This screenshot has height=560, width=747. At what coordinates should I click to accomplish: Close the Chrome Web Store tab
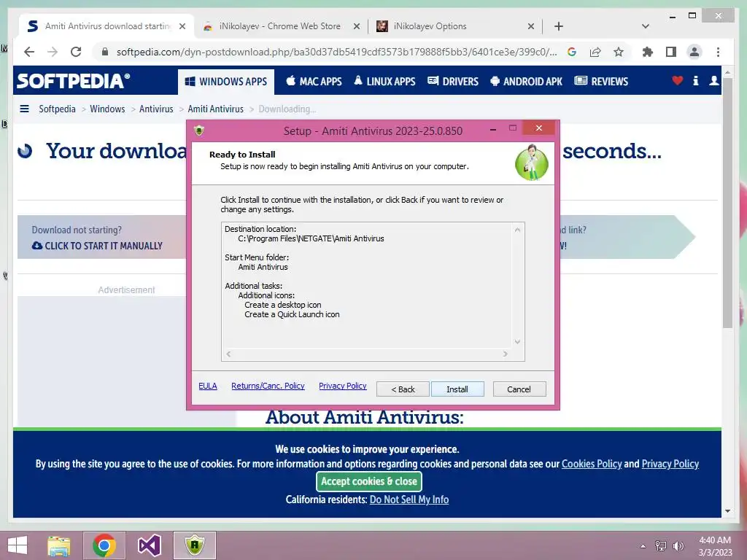(356, 26)
